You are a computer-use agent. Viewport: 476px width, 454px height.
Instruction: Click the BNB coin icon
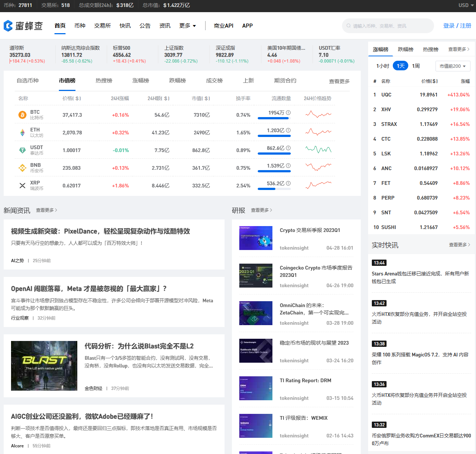(x=22, y=168)
